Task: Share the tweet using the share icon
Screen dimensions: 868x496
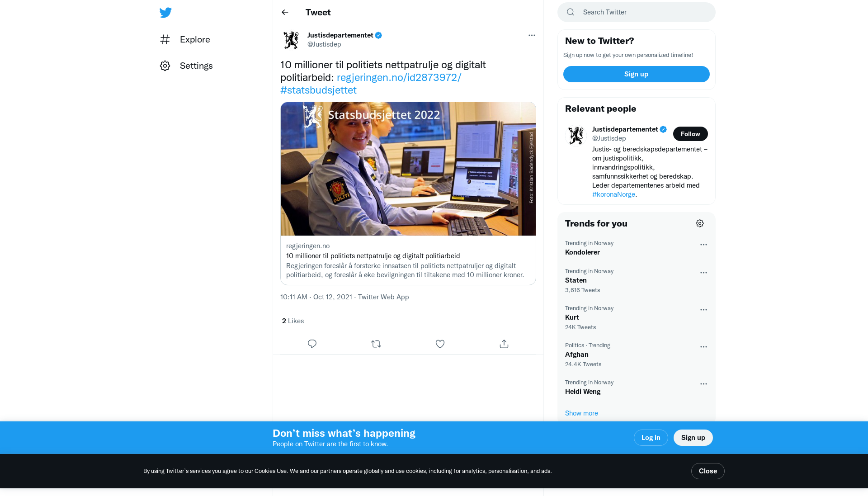Action: tap(504, 344)
